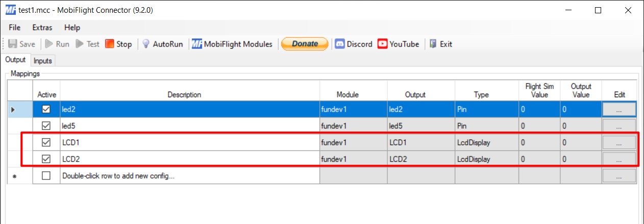
Task: Toggle Active checkbox for LCD1
Action: 46,143
